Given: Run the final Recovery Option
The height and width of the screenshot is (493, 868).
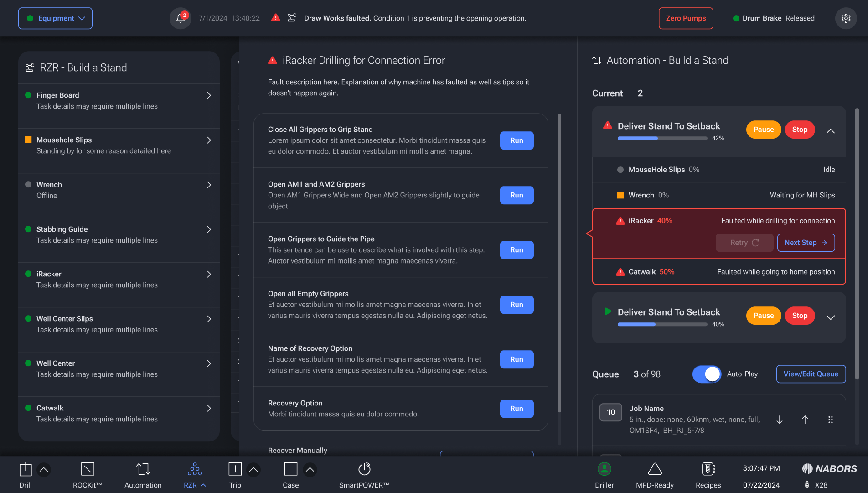Looking at the screenshot, I should [517, 409].
